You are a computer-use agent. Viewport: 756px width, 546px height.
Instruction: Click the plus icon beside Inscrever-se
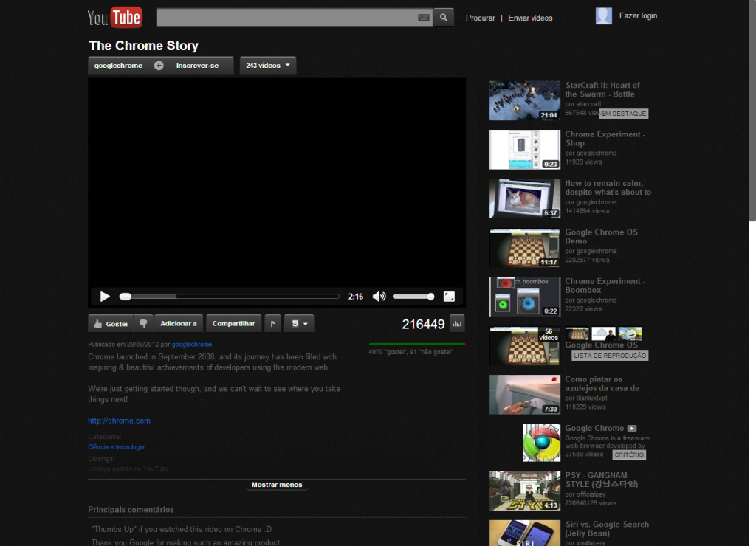point(159,66)
